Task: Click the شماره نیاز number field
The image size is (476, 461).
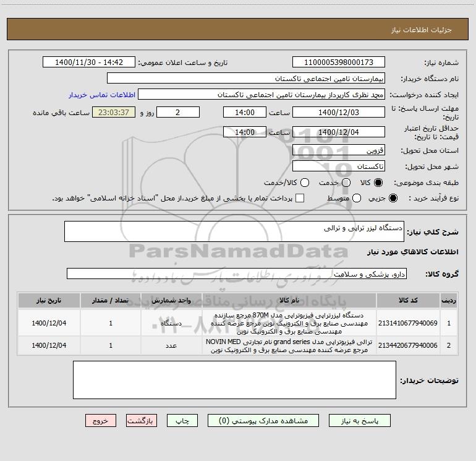Action: (339, 62)
